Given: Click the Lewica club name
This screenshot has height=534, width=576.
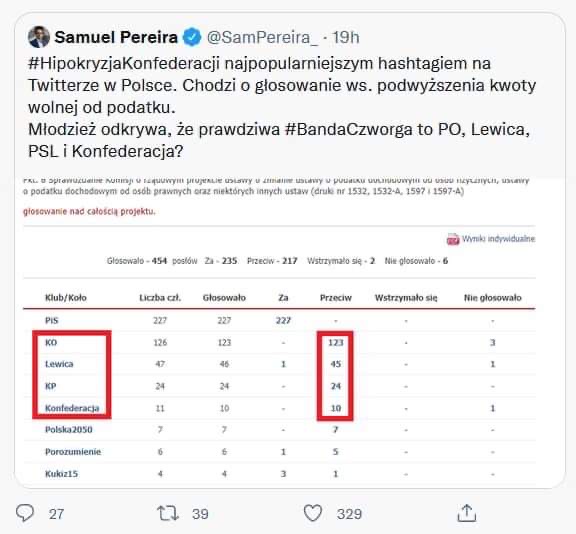Looking at the screenshot, I should pos(59,364).
